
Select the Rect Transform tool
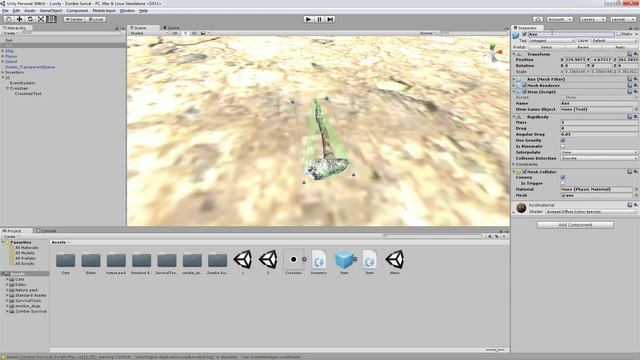pyautogui.click(x=51, y=19)
